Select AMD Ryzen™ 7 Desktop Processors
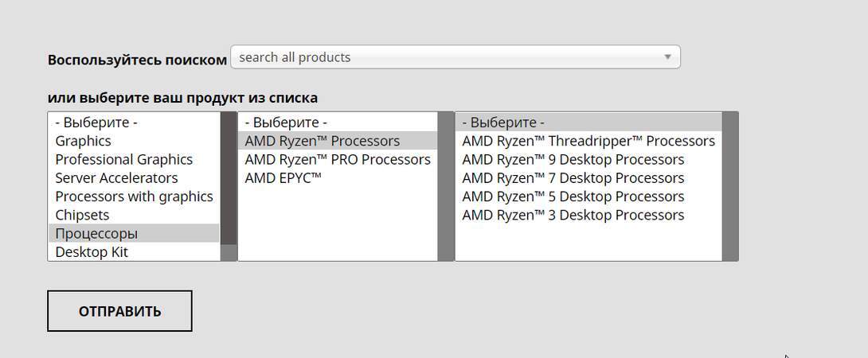 pyautogui.click(x=573, y=177)
